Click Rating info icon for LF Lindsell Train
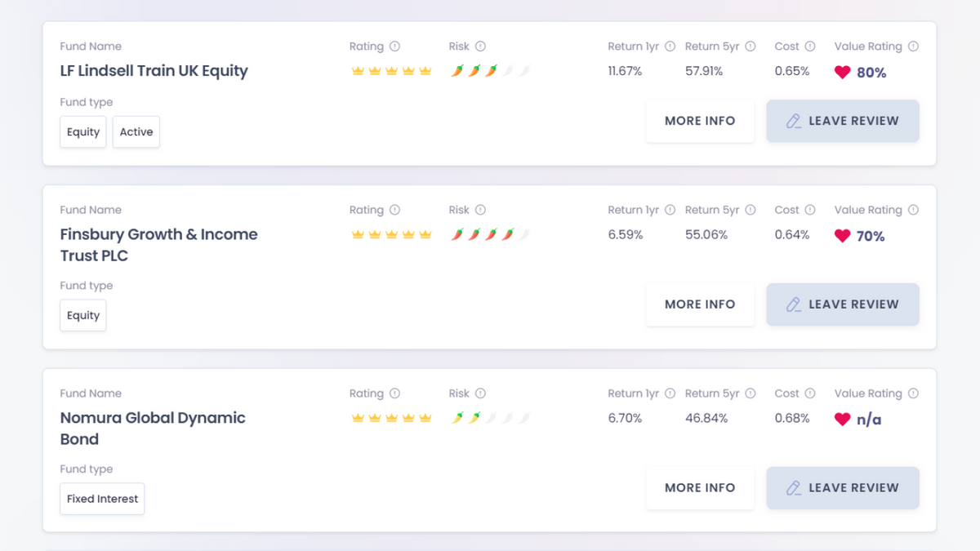The height and width of the screenshot is (551, 980). [395, 47]
